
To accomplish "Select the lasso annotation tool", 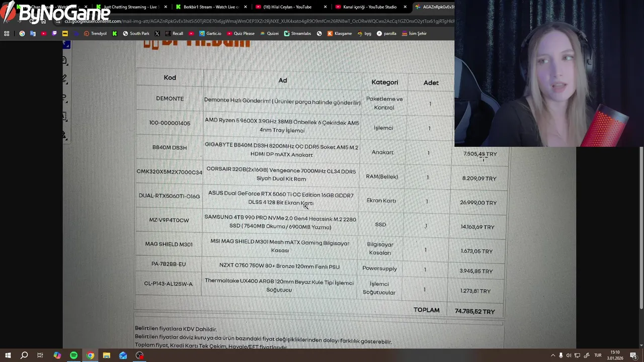I will click(65, 97).
